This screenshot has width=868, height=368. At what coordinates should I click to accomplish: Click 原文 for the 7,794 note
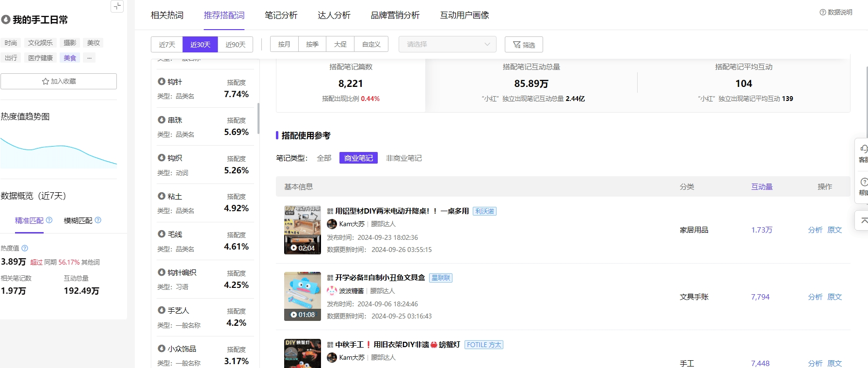click(835, 297)
